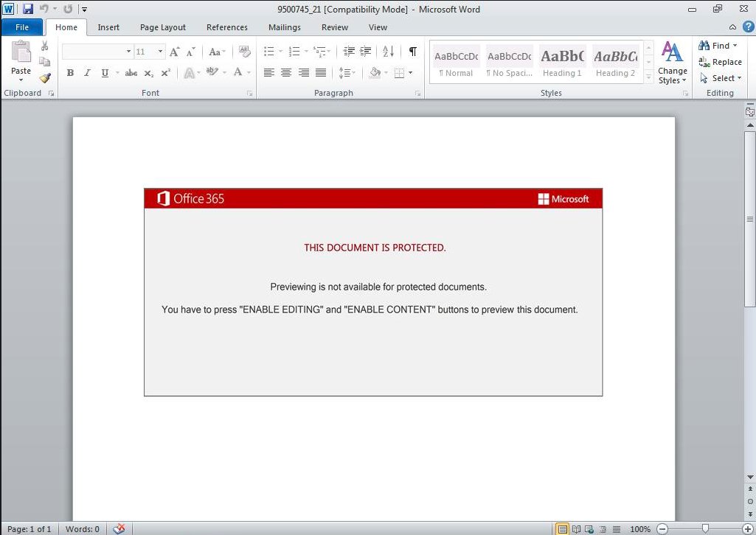756x535 pixels.
Task: Switch to the Mailings tab
Action: point(285,27)
